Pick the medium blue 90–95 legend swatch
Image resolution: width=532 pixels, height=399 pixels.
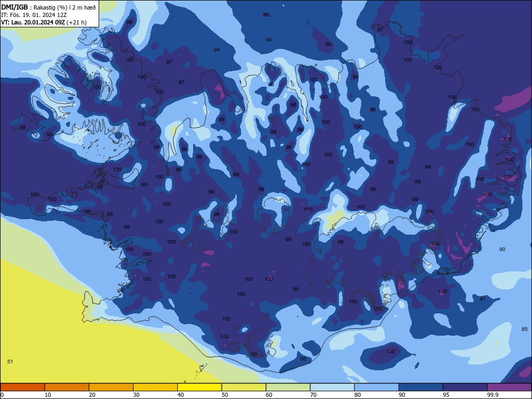(x=421, y=387)
